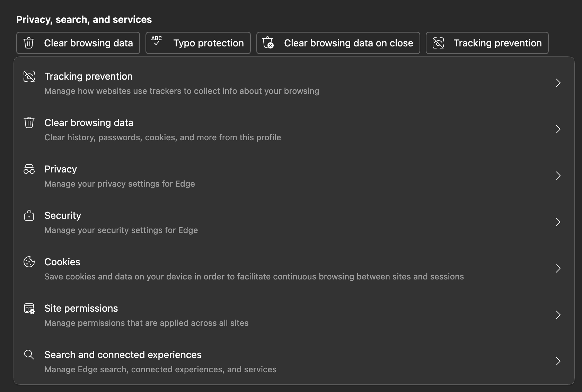Click the padlock Security icon

click(29, 215)
